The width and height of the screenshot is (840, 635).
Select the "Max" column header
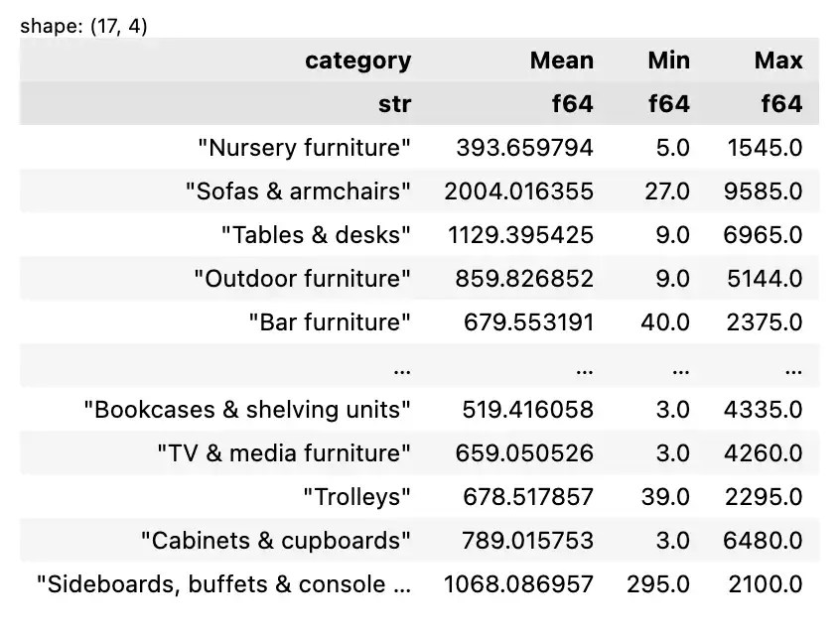pos(777,61)
